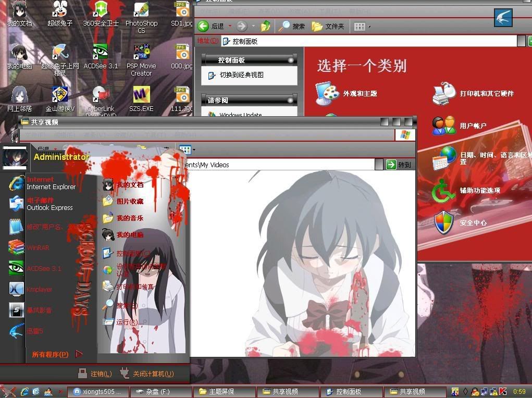The height and width of the screenshot is (398, 532).
Task: Launch Kmplayer from the Start menu
Action: click(31, 289)
